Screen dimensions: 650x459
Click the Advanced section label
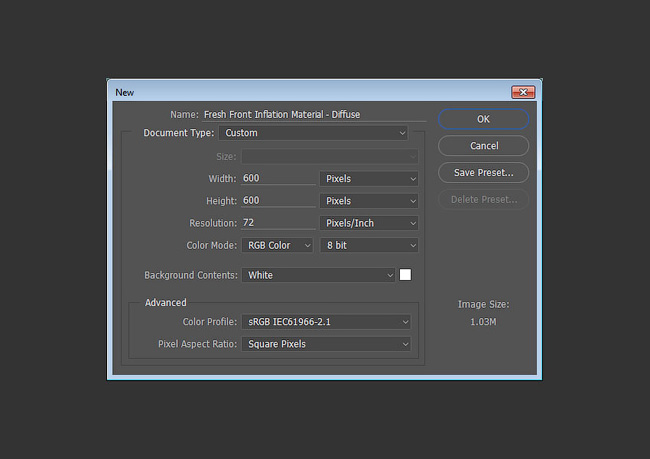pyautogui.click(x=165, y=303)
